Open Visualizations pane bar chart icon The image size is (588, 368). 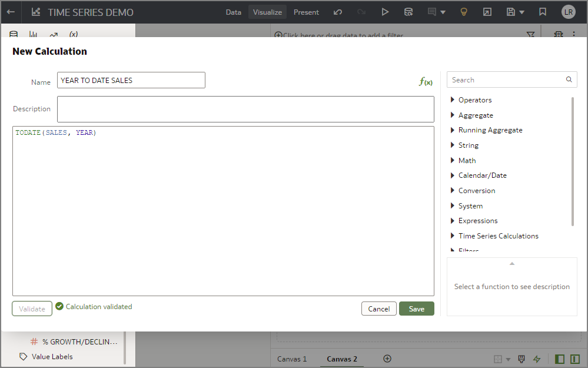click(x=34, y=34)
